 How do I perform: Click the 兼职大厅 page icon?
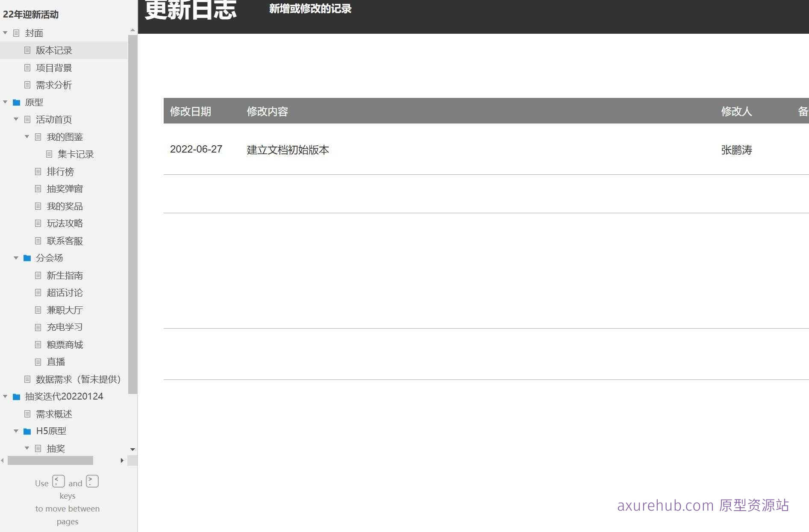[38, 310]
